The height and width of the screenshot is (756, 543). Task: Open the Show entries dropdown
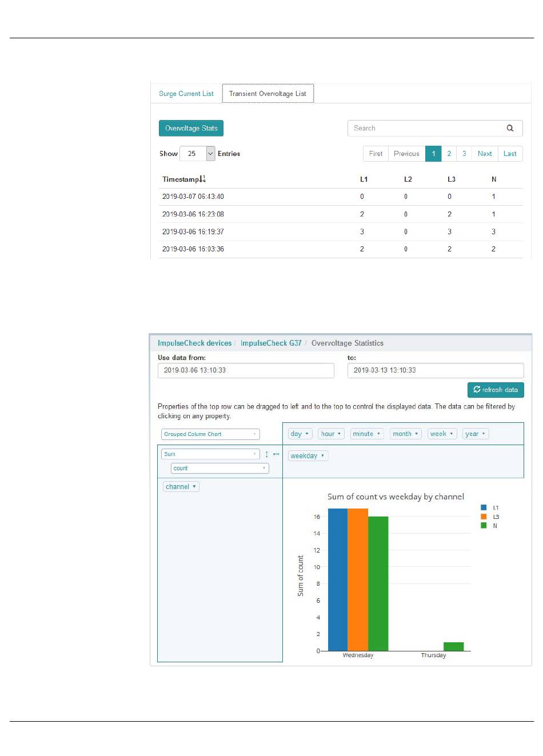[197, 154]
